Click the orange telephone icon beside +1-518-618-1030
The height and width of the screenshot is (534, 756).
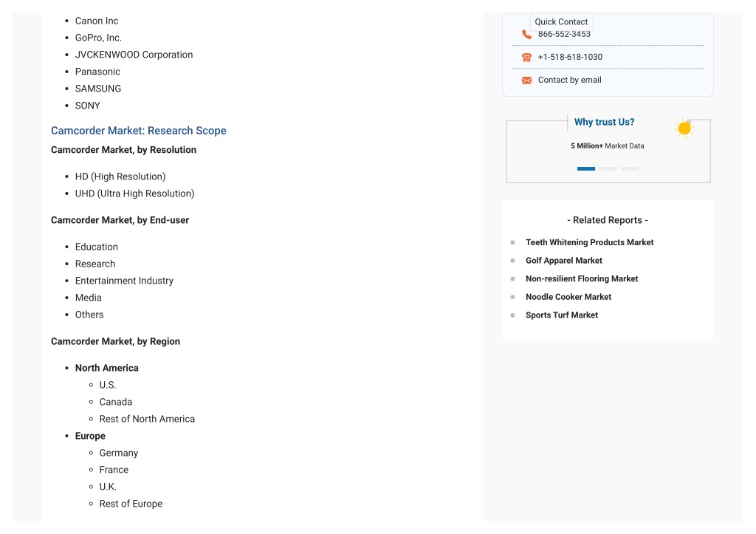click(526, 58)
